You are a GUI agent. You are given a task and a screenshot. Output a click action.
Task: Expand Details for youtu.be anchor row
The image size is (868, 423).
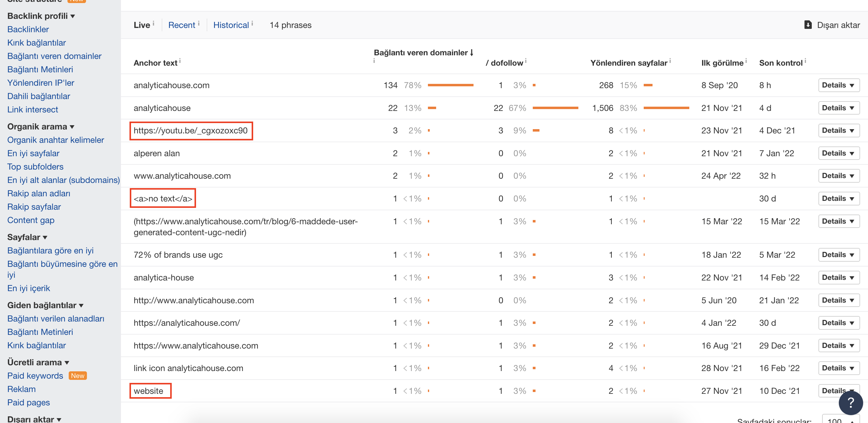839,130
